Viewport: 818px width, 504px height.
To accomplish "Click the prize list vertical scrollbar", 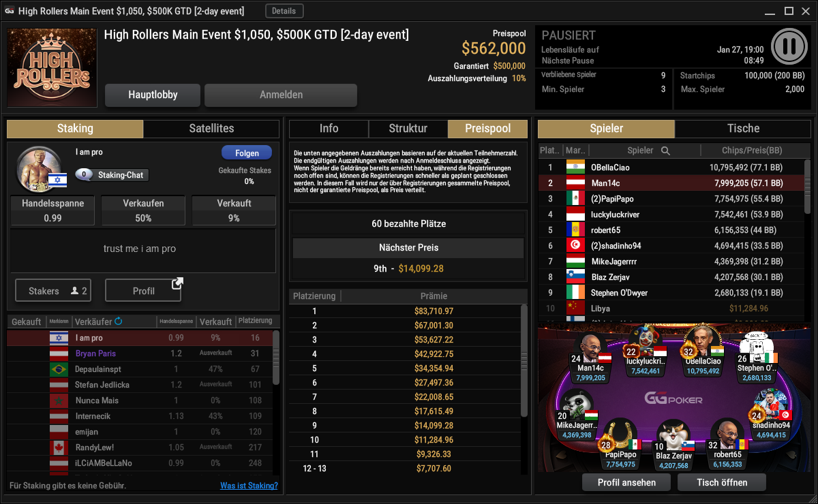I will click(x=524, y=361).
